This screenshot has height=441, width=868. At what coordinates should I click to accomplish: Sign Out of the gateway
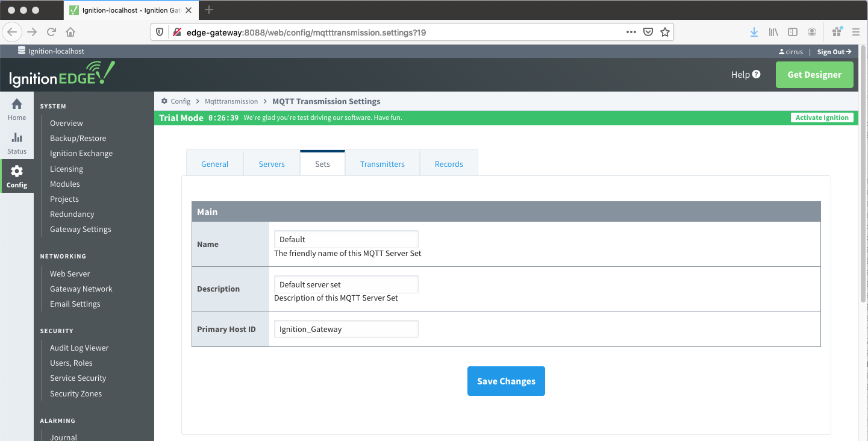click(x=834, y=52)
